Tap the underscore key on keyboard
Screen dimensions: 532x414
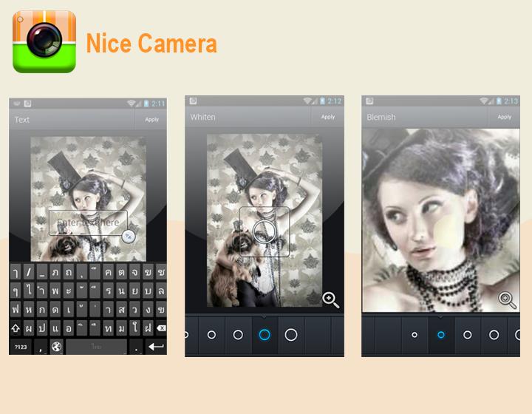42,272
